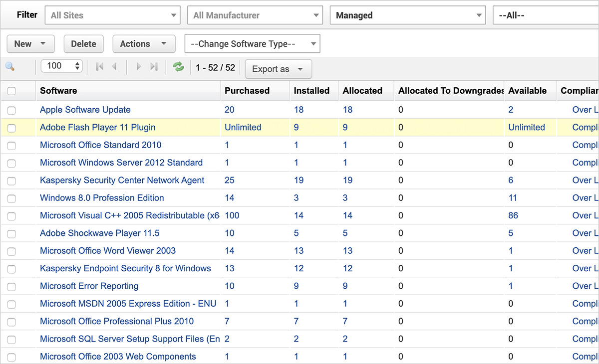The image size is (599, 364).
Task: Open the Export as options
Action: coord(278,69)
